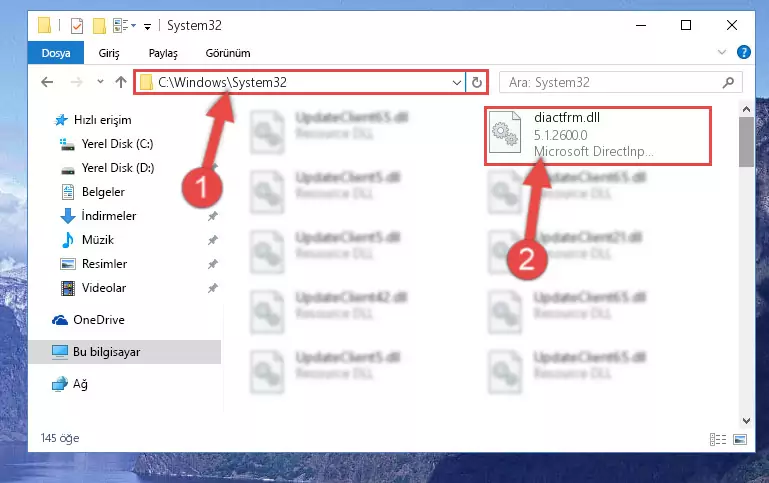
Task: Expand the address bar history dropdown
Action: pyautogui.click(x=457, y=82)
